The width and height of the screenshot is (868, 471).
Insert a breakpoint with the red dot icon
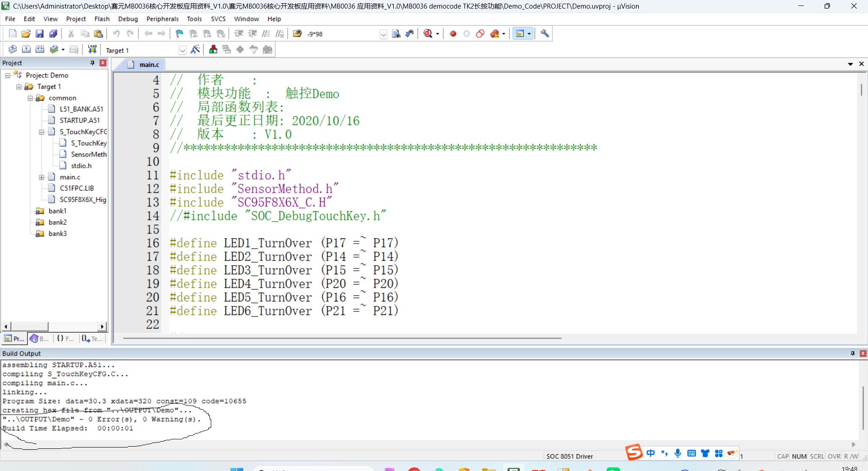point(453,33)
